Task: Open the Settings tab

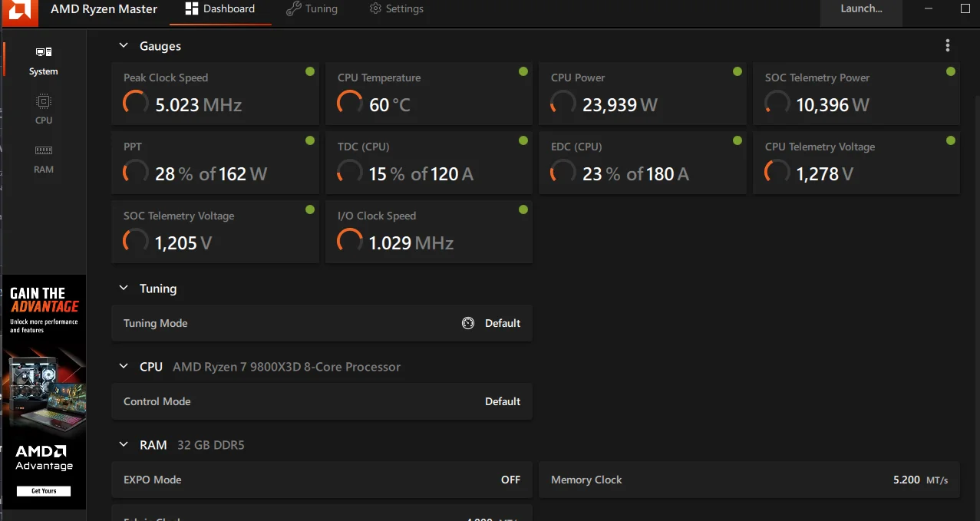Action: point(397,9)
